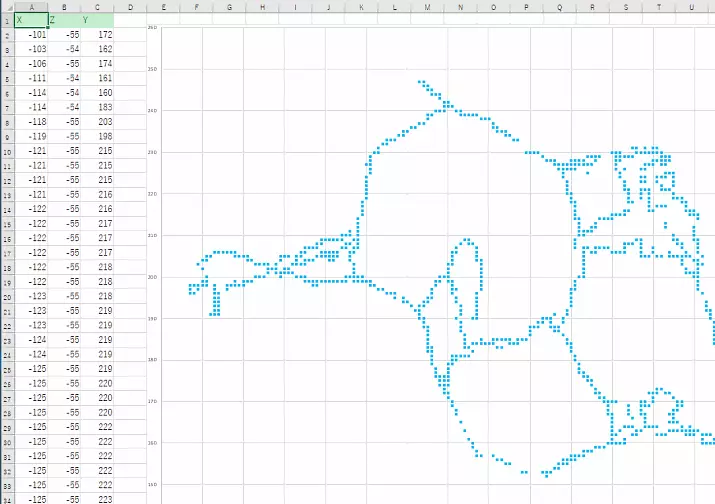Click the Select All corner of the sheet
Viewport: 715px width, 504px height.
click(x=7, y=7)
